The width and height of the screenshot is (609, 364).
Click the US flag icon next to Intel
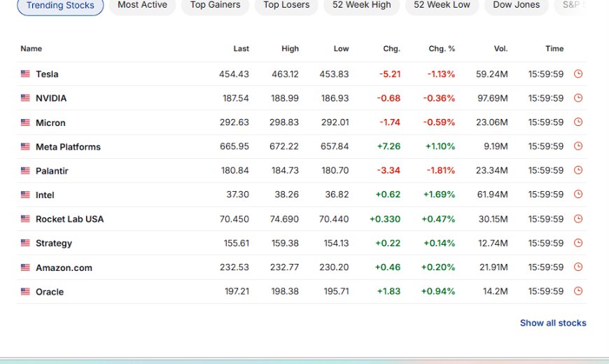(25, 195)
